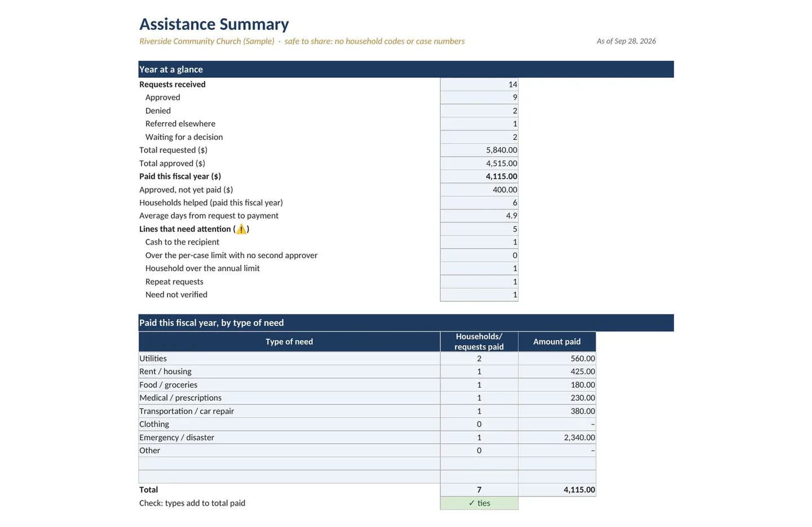Click the Approved, not yet paid value 400.00

coord(479,190)
